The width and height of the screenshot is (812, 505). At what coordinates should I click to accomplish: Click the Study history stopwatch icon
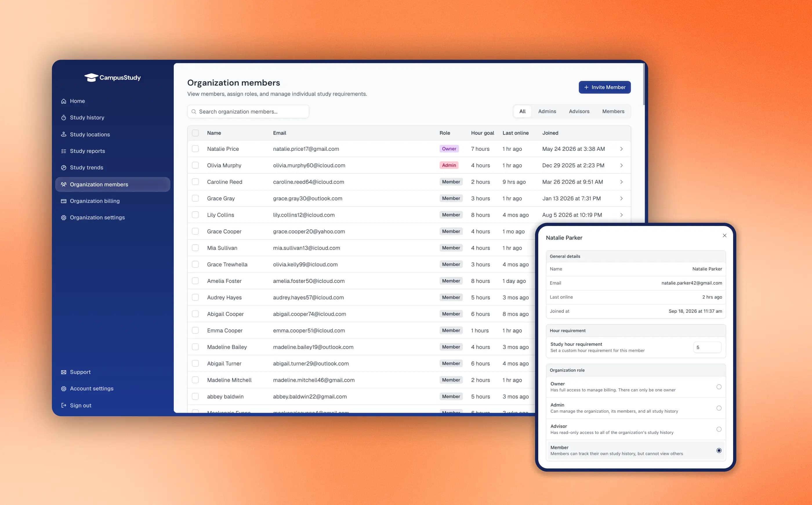(x=64, y=117)
